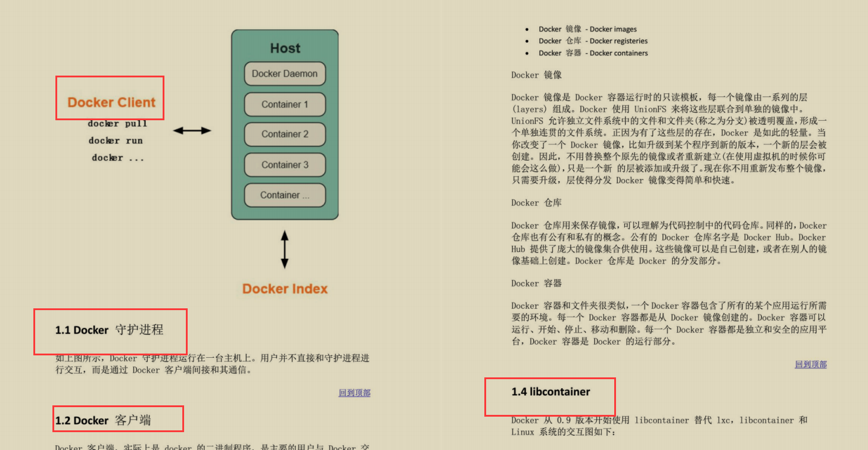Click paragraph starting Docker 从 0.9 版本开始使用
This screenshot has height=450, width=868.
point(660,426)
